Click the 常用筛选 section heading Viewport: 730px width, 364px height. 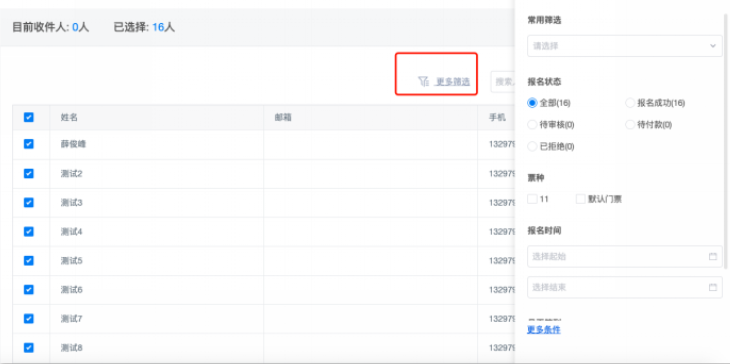point(544,20)
